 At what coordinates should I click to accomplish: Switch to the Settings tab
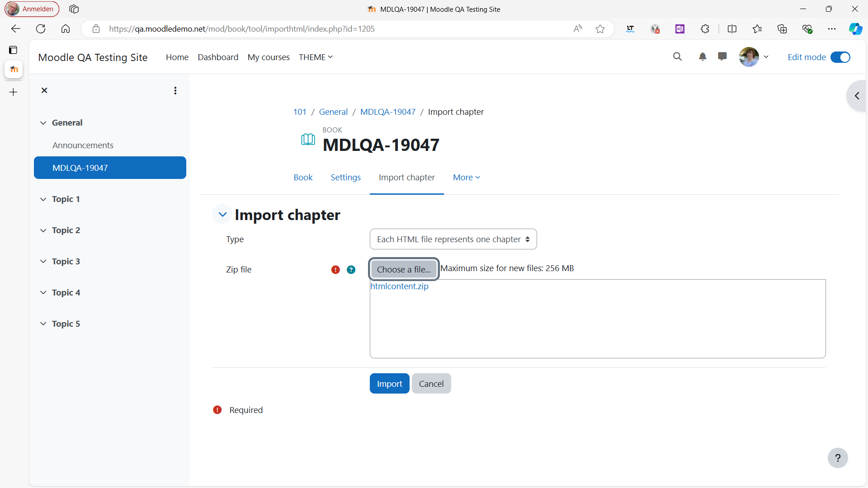[x=345, y=178]
